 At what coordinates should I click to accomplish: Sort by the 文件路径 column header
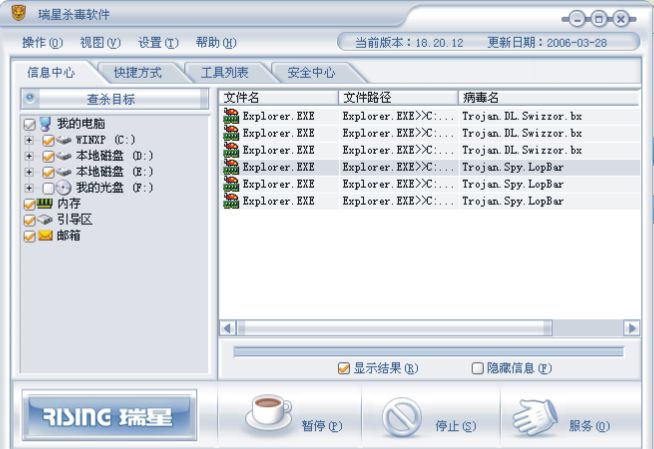[398, 98]
